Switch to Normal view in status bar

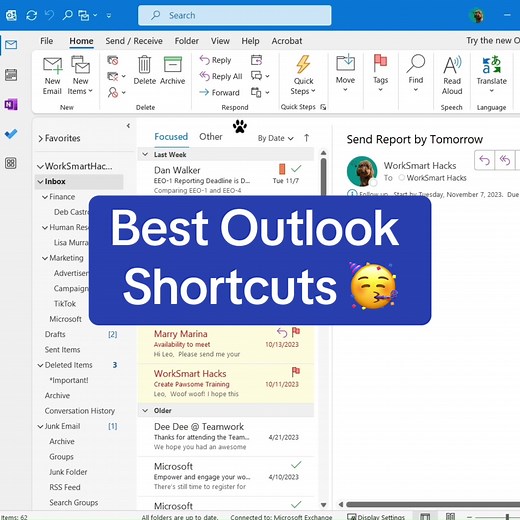425,517
